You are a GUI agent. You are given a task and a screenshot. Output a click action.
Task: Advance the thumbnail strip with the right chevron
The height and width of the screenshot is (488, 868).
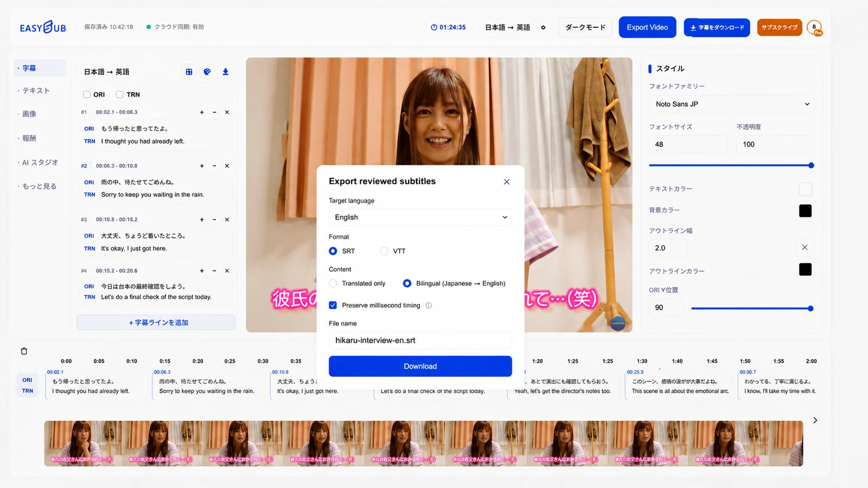[x=815, y=420]
